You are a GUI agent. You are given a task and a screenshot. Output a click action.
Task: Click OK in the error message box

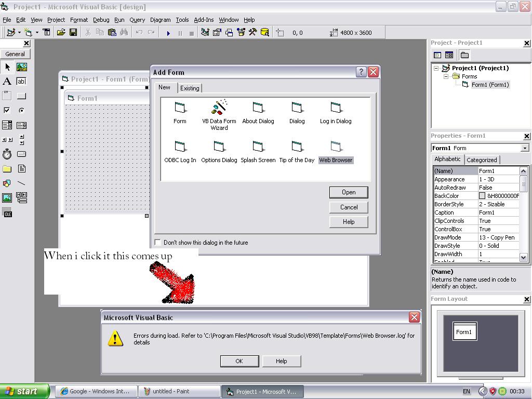(239, 361)
